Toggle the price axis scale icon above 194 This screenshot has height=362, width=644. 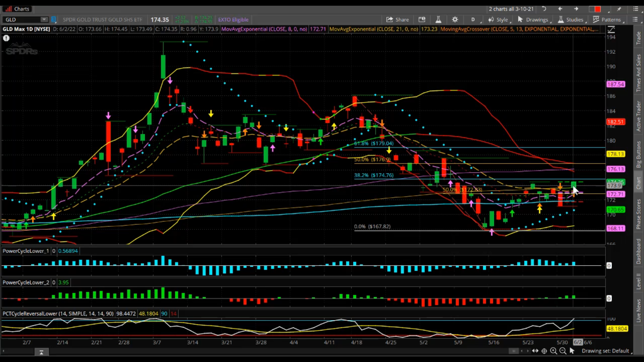click(611, 29)
